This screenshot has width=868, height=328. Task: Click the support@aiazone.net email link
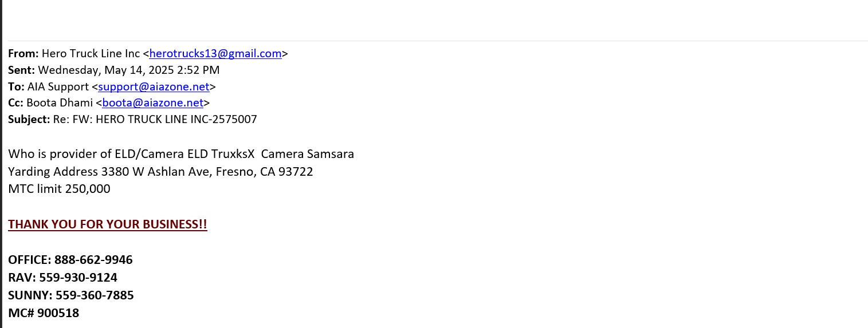(x=154, y=87)
